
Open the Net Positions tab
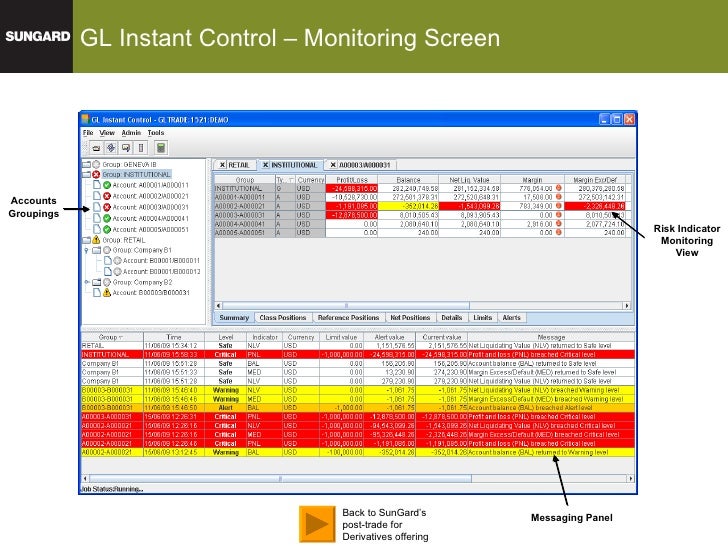[410, 318]
